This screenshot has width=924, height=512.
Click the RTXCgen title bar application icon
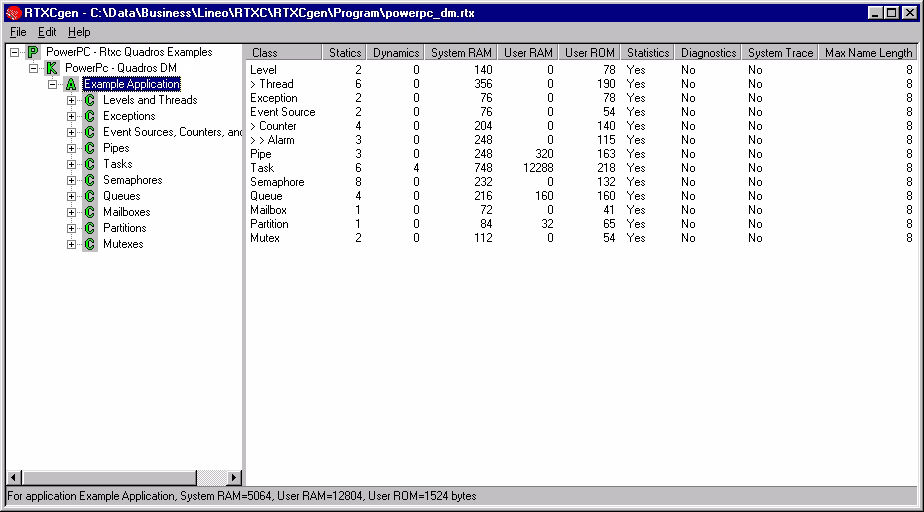pos(14,12)
